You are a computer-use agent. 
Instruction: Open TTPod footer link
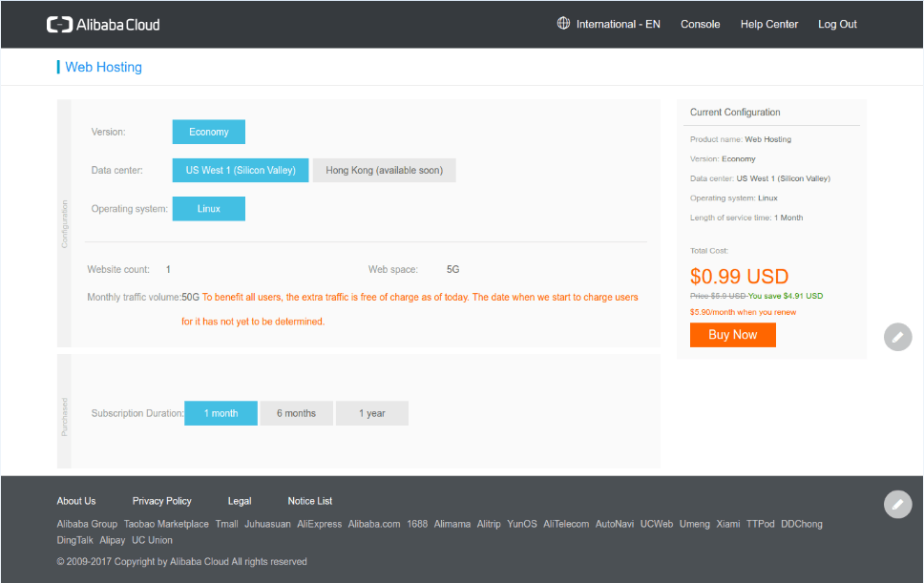760,524
